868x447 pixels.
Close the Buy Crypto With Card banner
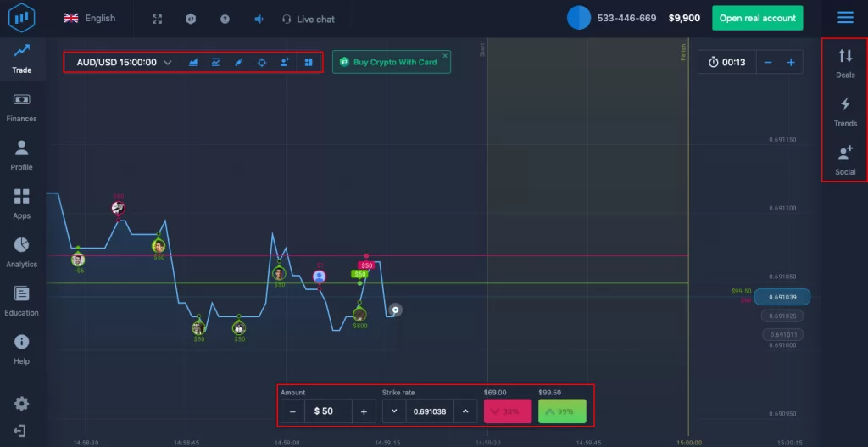click(x=445, y=55)
